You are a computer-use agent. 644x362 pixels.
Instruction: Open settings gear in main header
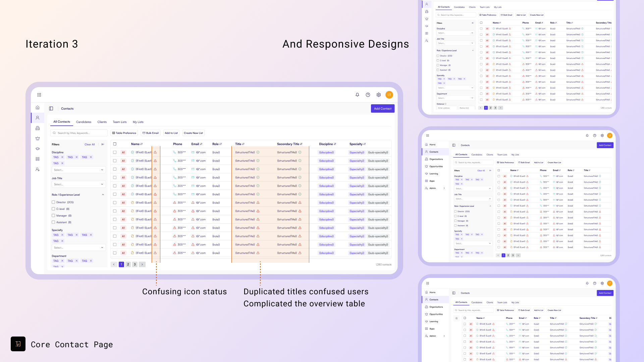tap(379, 95)
